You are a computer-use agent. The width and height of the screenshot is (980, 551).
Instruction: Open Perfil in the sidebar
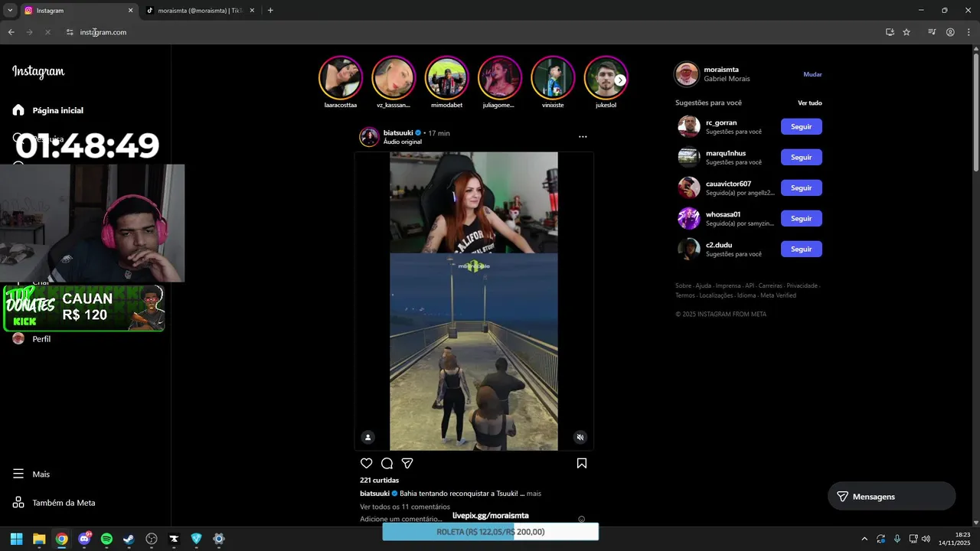(32, 338)
